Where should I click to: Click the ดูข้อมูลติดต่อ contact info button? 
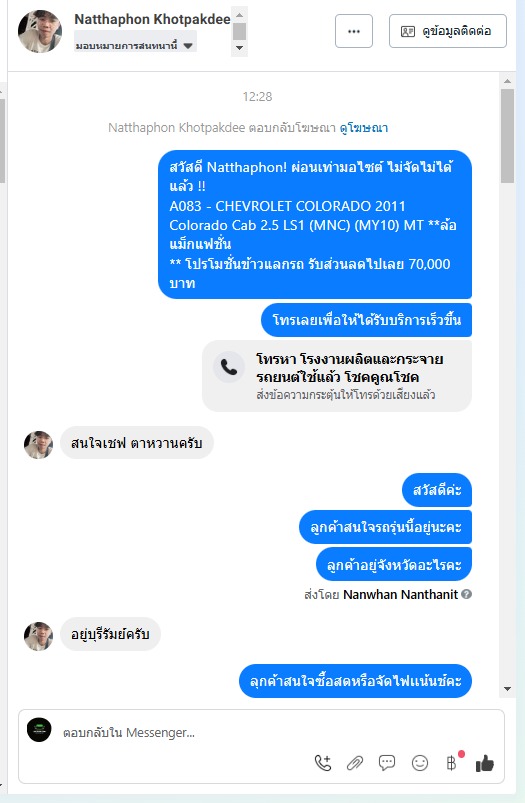click(x=448, y=31)
